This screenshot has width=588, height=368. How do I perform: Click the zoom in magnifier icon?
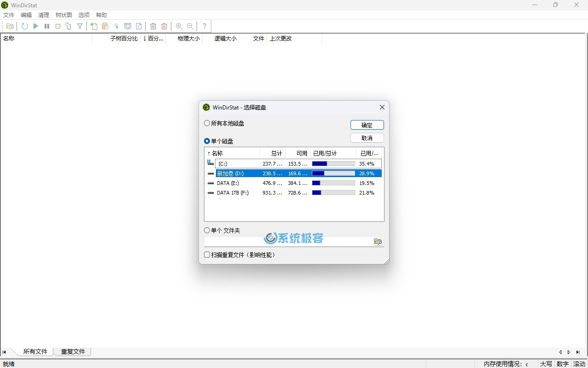point(179,26)
